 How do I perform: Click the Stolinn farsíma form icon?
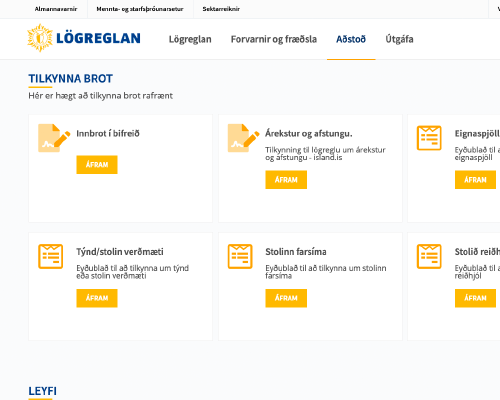(x=240, y=256)
